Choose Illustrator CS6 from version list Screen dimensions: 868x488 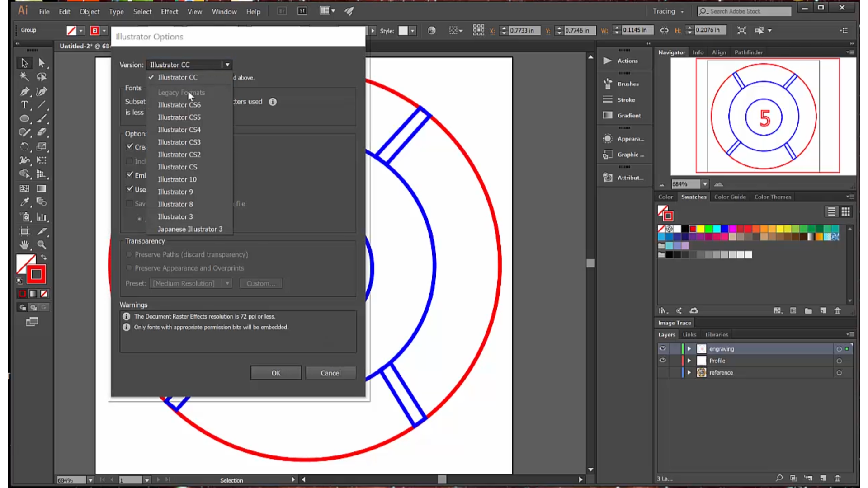pyautogui.click(x=179, y=105)
